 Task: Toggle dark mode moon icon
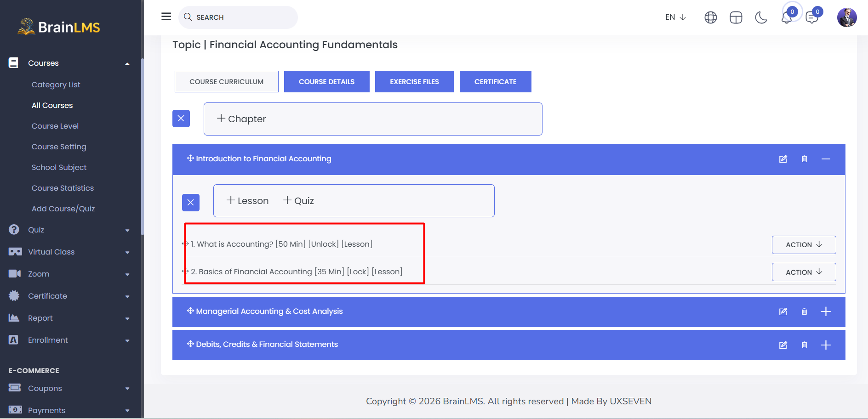(761, 17)
